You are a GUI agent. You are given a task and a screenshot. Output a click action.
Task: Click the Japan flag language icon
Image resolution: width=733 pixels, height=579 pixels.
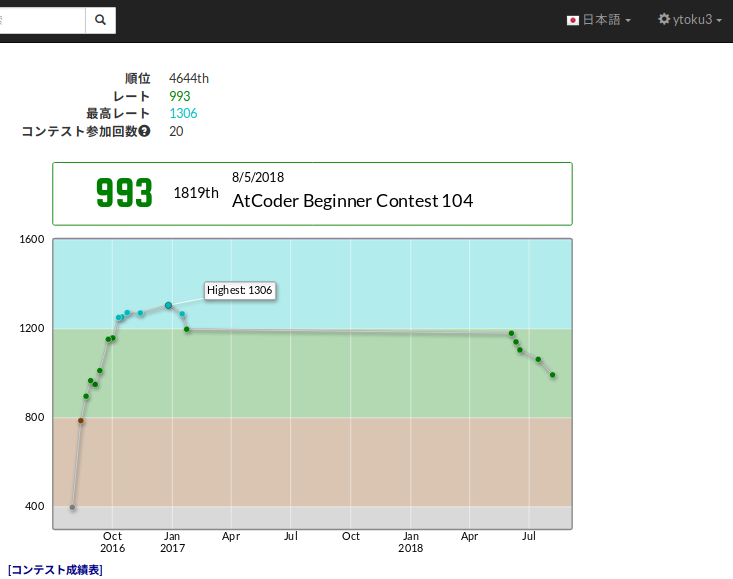(x=573, y=20)
